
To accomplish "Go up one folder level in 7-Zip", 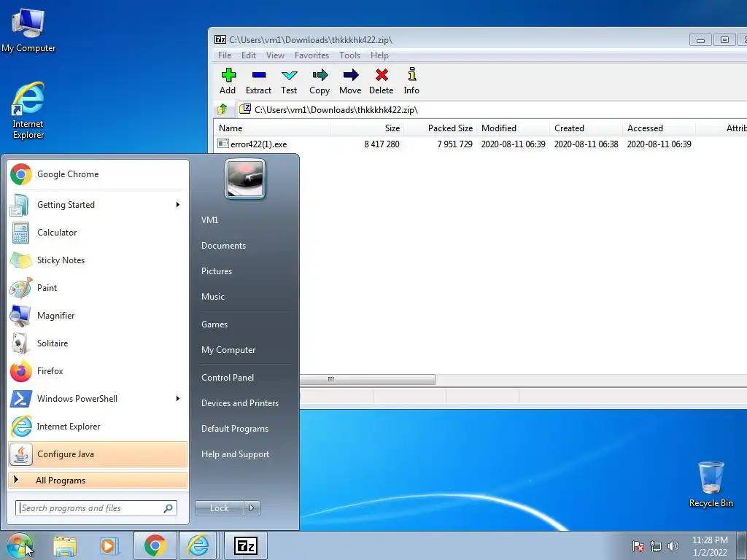I will point(222,109).
